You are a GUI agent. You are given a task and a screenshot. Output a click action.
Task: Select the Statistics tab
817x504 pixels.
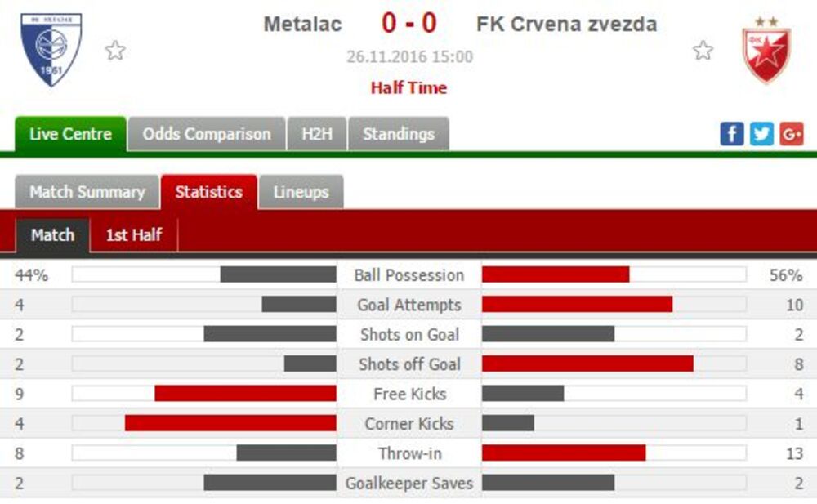coord(208,192)
